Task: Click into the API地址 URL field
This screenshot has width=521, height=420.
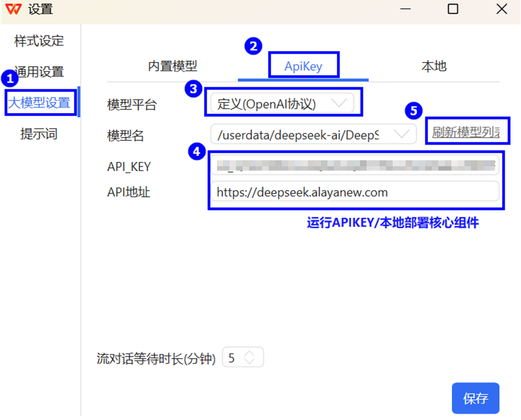Action: click(x=355, y=192)
